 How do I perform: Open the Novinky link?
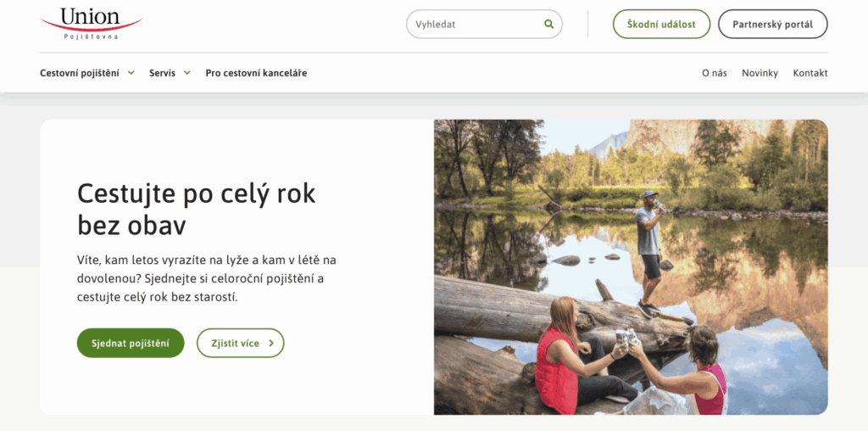(x=759, y=73)
